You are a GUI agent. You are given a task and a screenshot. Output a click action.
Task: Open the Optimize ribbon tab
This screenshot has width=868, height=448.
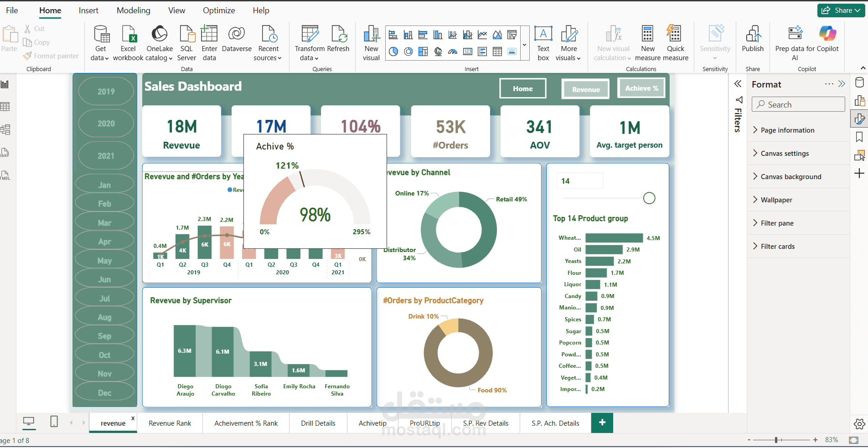pyautogui.click(x=219, y=10)
